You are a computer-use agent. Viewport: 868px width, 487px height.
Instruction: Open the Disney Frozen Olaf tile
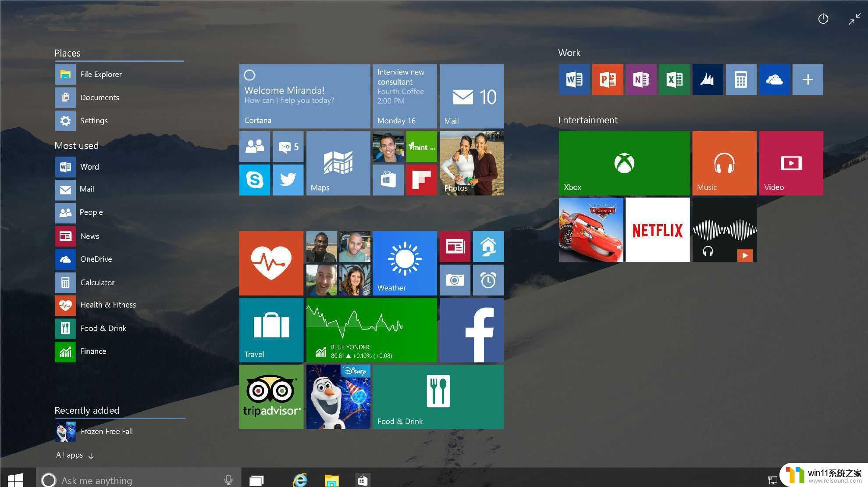point(338,397)
